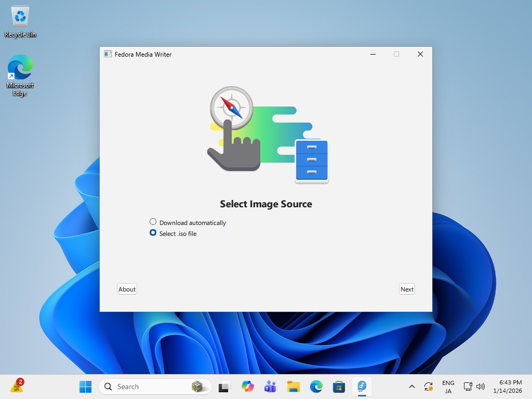This screenshot has width=532, height=399.
Task: Choose the 'Select .iso file' radio button
Action: [x=153, y=233]
